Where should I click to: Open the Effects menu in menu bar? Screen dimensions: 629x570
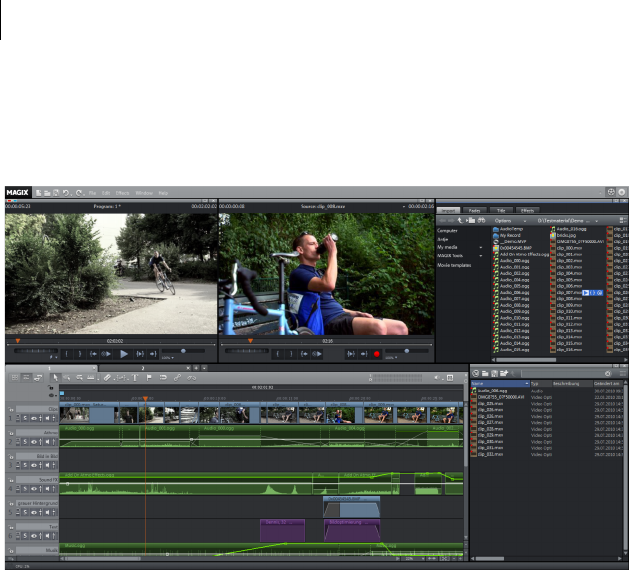[x=123, y=191]
